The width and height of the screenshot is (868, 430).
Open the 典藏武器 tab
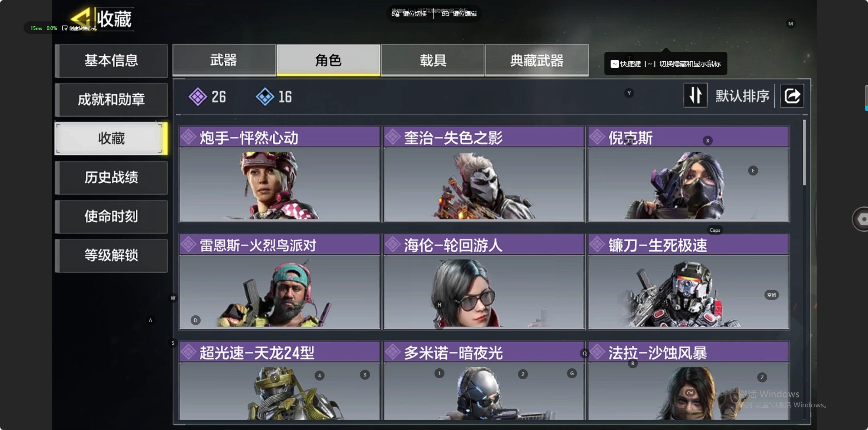pyautogui.click(x=537, y=60)
